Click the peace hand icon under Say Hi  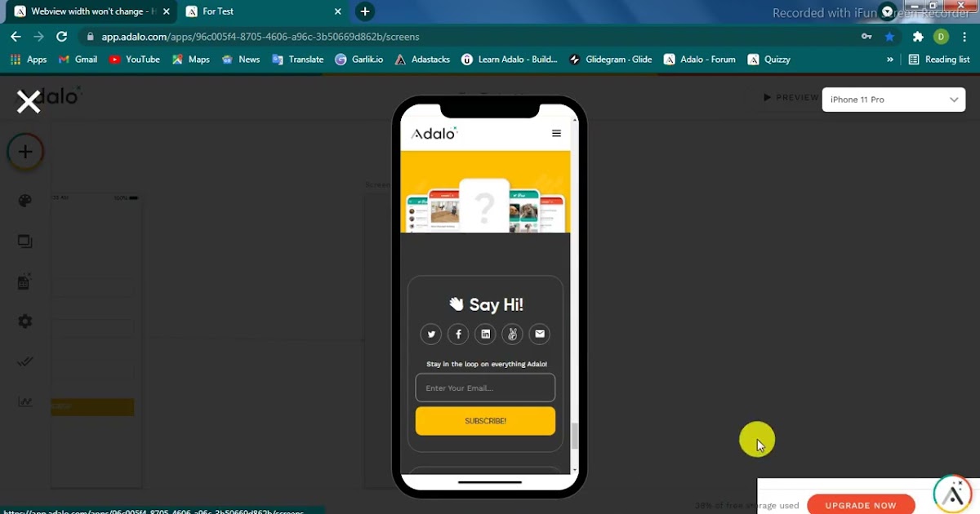512,334
